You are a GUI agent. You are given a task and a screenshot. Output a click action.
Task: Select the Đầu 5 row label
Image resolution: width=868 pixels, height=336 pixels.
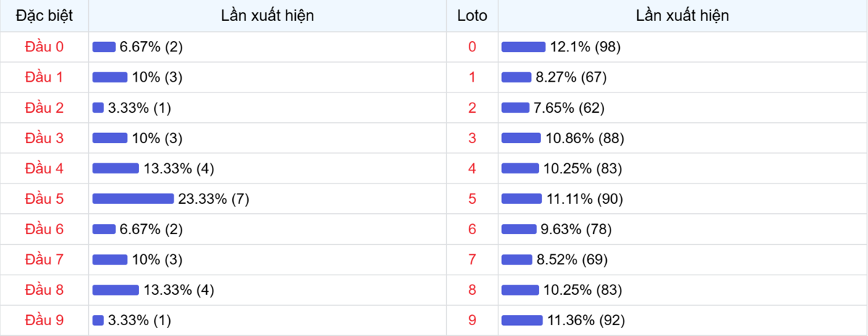[x=44, y=199]
